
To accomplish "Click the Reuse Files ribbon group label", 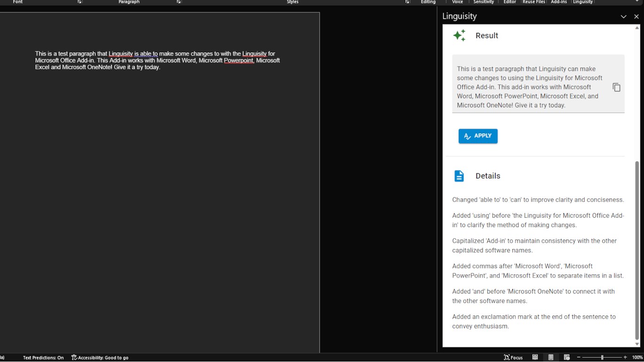I will click(x=534, y=2).
